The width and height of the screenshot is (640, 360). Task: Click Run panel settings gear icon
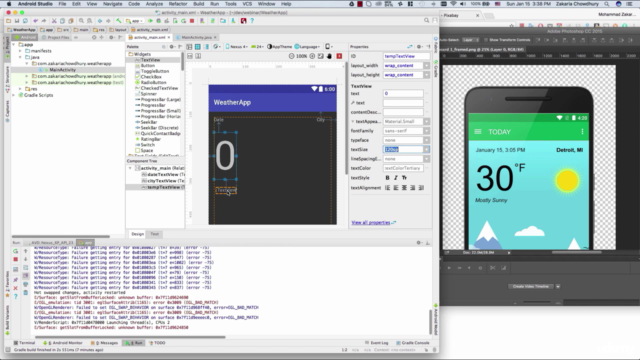[419, 242]
